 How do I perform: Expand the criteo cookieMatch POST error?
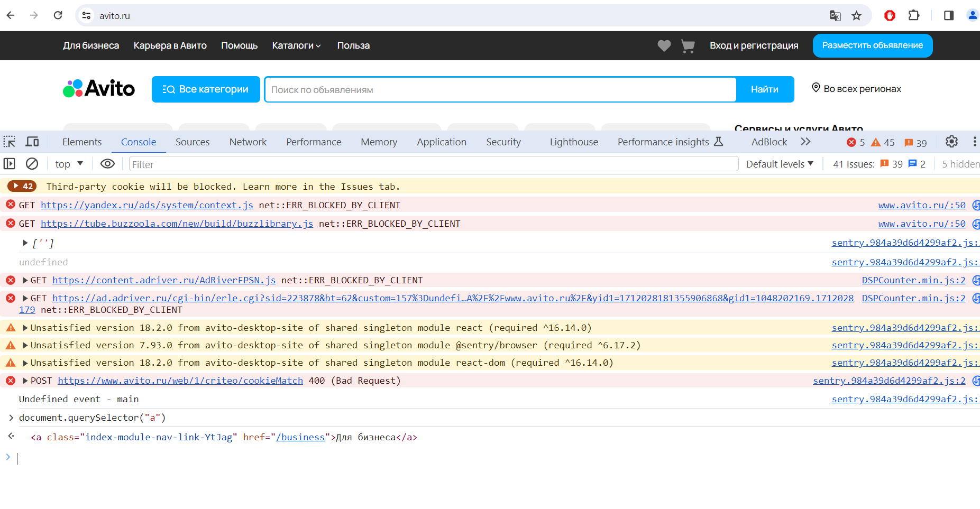pyautogui.click(x=25, y=381)
